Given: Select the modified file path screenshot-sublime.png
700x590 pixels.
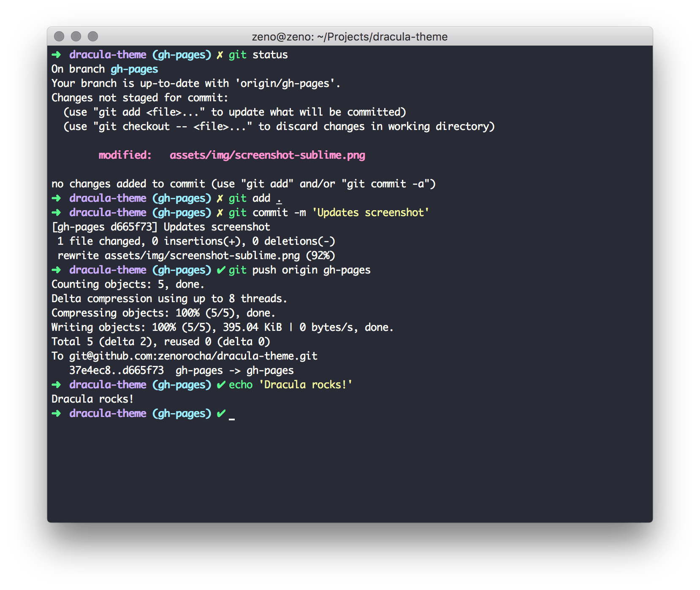Looking at the screenshot, I should coord(268,155).
